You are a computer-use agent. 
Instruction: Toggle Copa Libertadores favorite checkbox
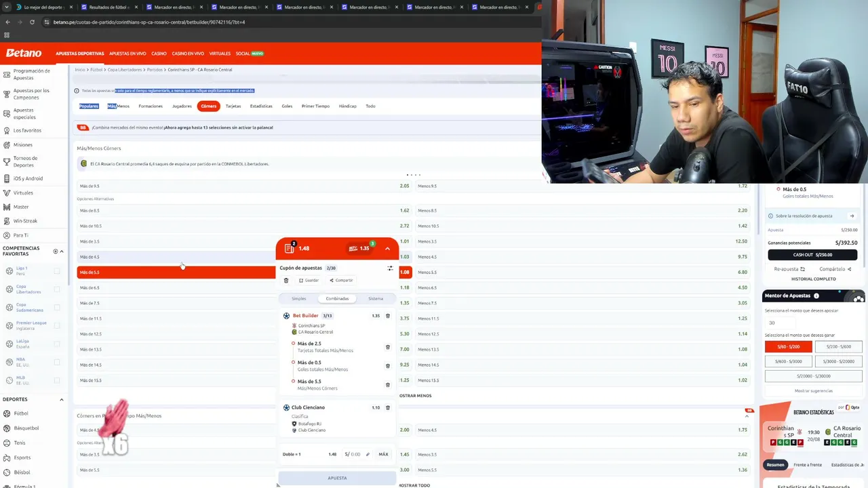coord(57,289)
